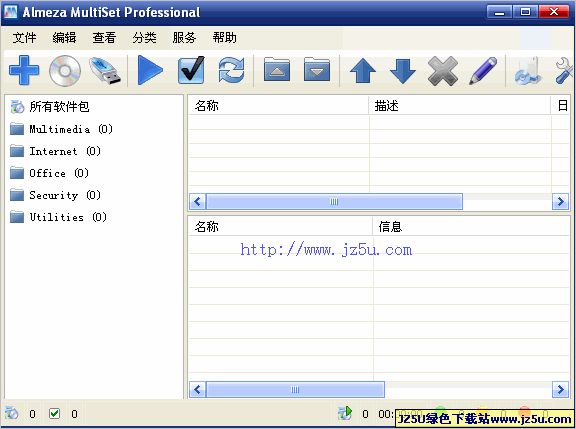The height and width of the screenshot is (429, 576).
Task: Click the blue pencil edit icon
Action: (483, 71)
